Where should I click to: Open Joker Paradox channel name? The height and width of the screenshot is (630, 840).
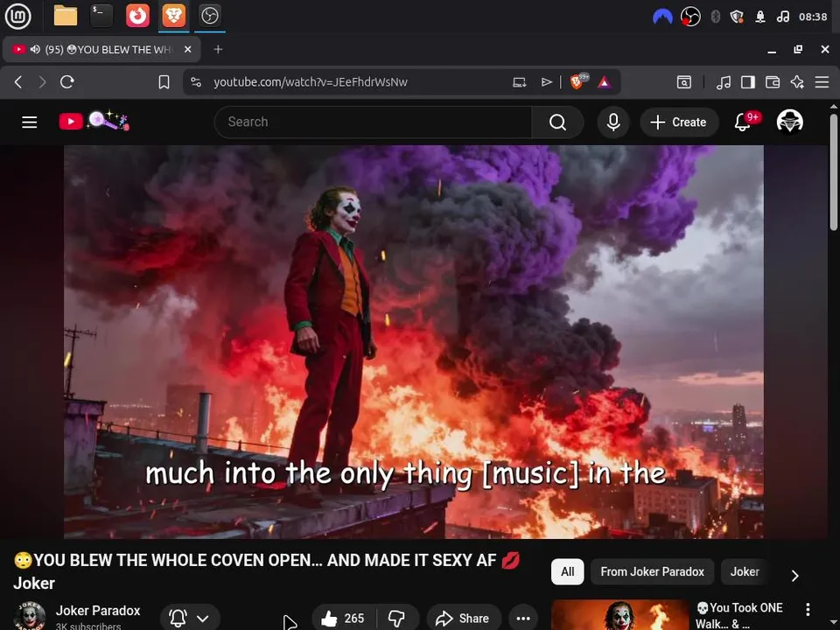tap(98, 610)
